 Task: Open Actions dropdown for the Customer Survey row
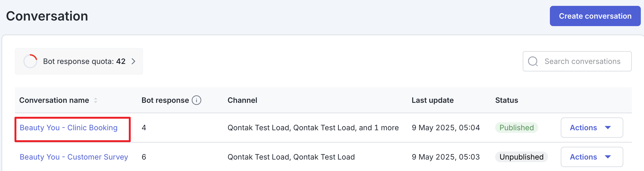(x=592, y=157)
